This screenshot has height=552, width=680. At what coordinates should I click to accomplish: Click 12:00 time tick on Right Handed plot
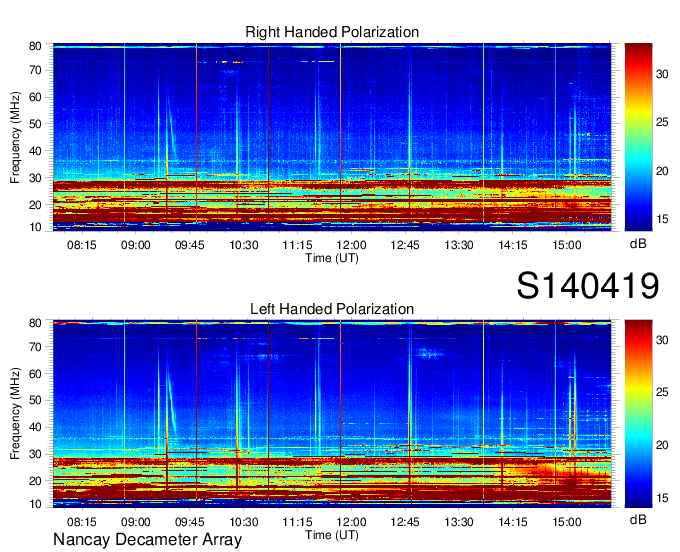tap(351, 245)
